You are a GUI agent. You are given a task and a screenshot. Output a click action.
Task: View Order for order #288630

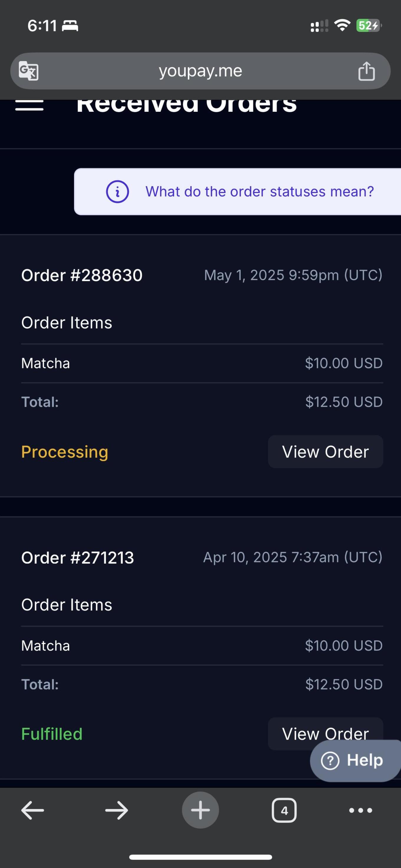point(325,452)
